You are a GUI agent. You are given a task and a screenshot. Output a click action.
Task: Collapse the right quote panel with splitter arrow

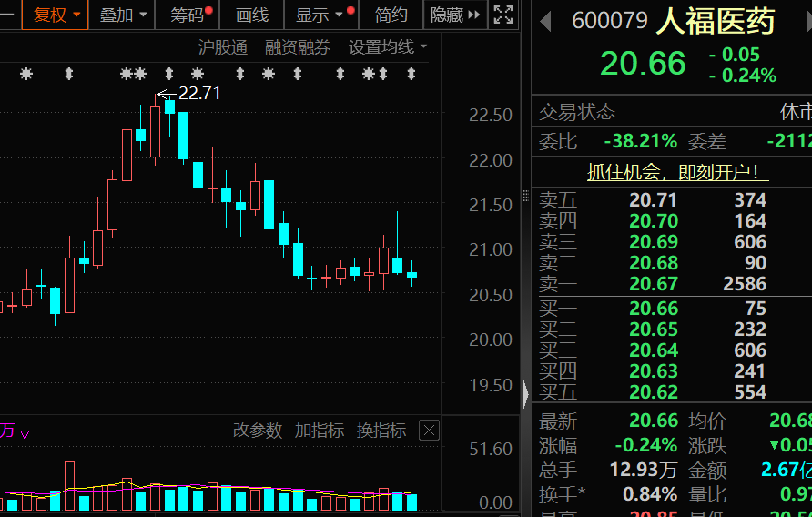pyautogui.click(x=525, y=395)
